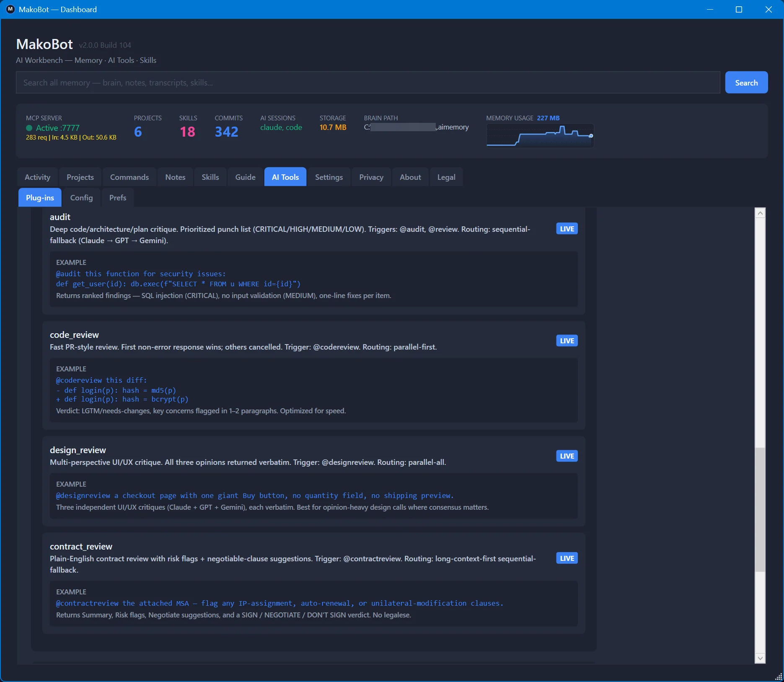The width and height of the screenshot is (784, 682).
Task: Open the Activity tab
Action: coord(38,177)
